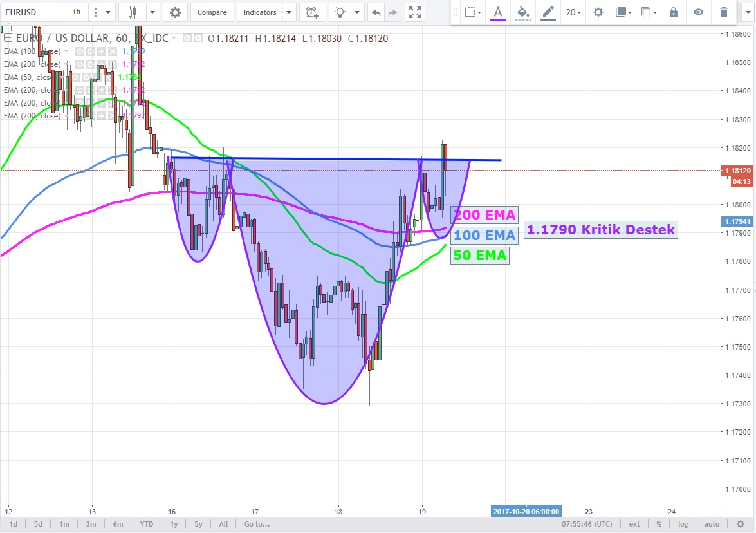
Task: Click the Compare button
Action: coord(212,12)
